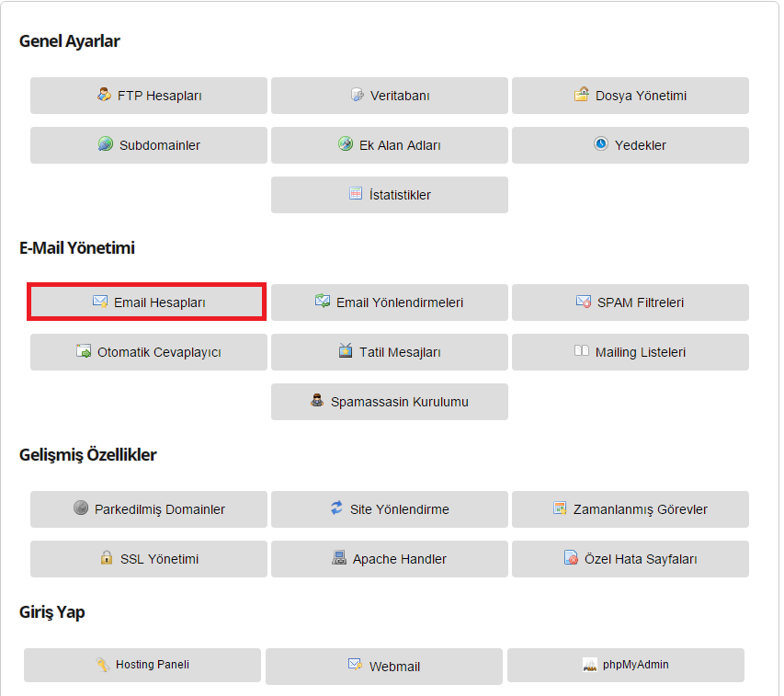Click the FTP Hesapları user icon
The height and width of the screenshot is (696, 784).
(104, 95)
